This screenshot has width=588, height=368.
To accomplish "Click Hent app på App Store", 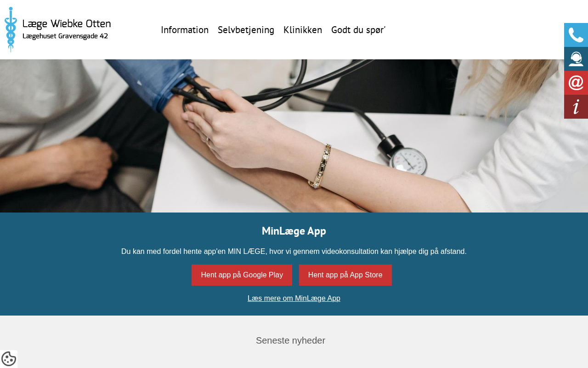I will pos(345,275).
